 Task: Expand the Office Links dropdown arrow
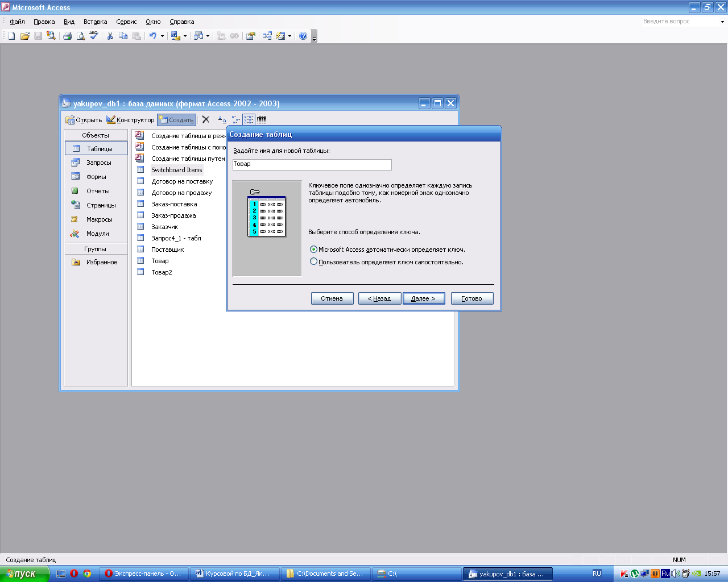185,36
